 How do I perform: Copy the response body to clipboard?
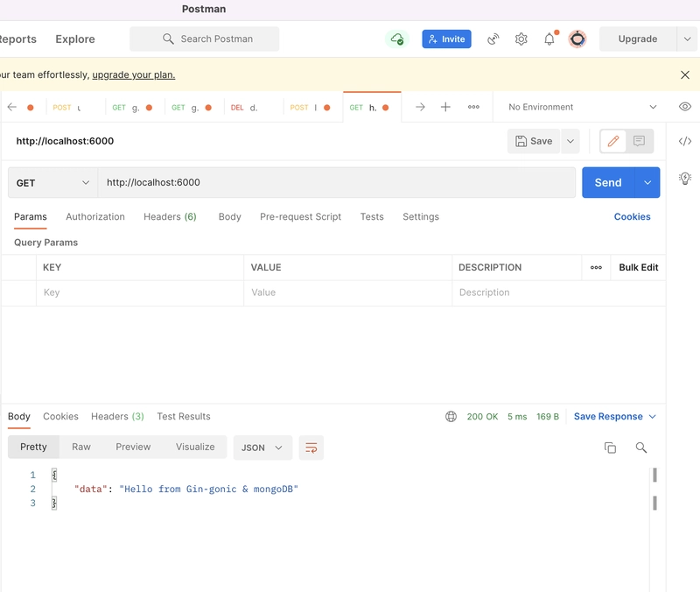point(610,448)
